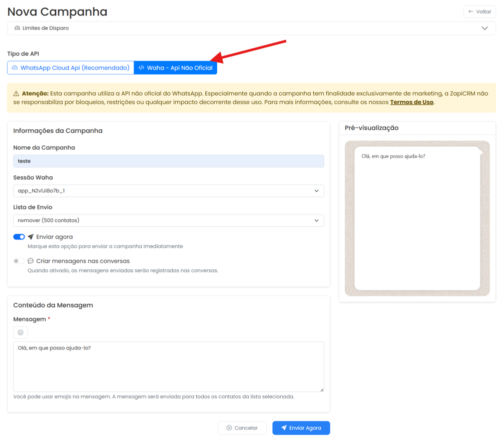Open the Lista de Envio dropdown

coord(169,220)
